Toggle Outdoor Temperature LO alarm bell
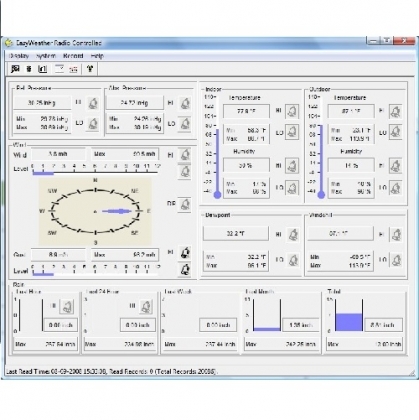Viewport: 419px width, 420px height. tap(396, 132)
